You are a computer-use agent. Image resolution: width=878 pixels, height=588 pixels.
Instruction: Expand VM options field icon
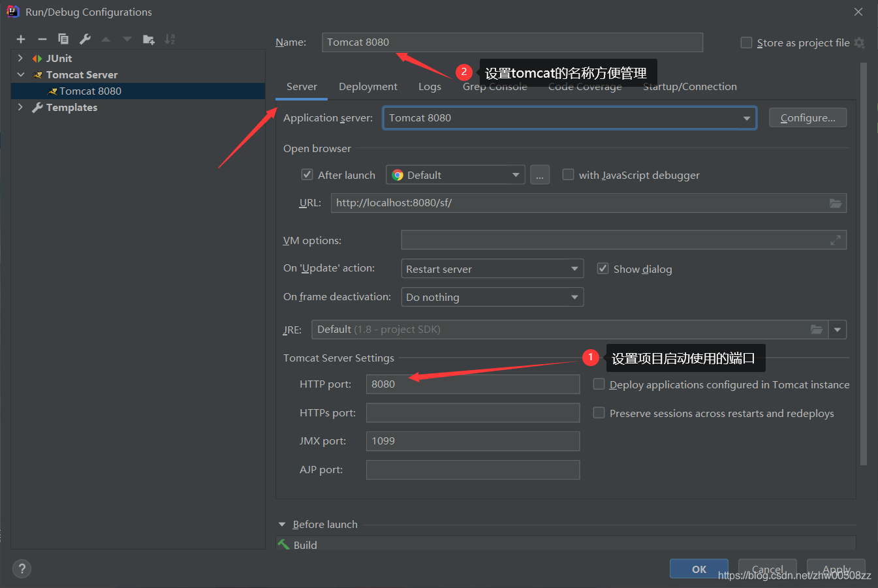pyautogui.click(x=835, y=240)
